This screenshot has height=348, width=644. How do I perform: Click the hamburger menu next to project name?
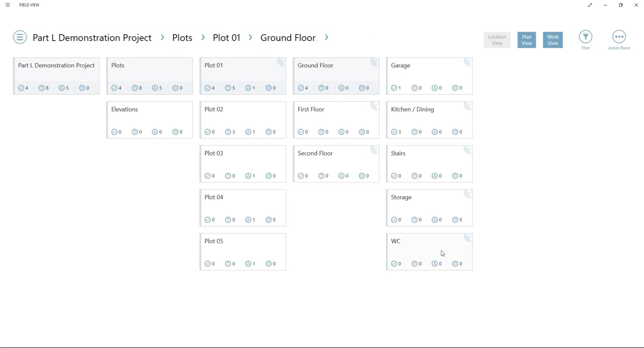(20, 37)
